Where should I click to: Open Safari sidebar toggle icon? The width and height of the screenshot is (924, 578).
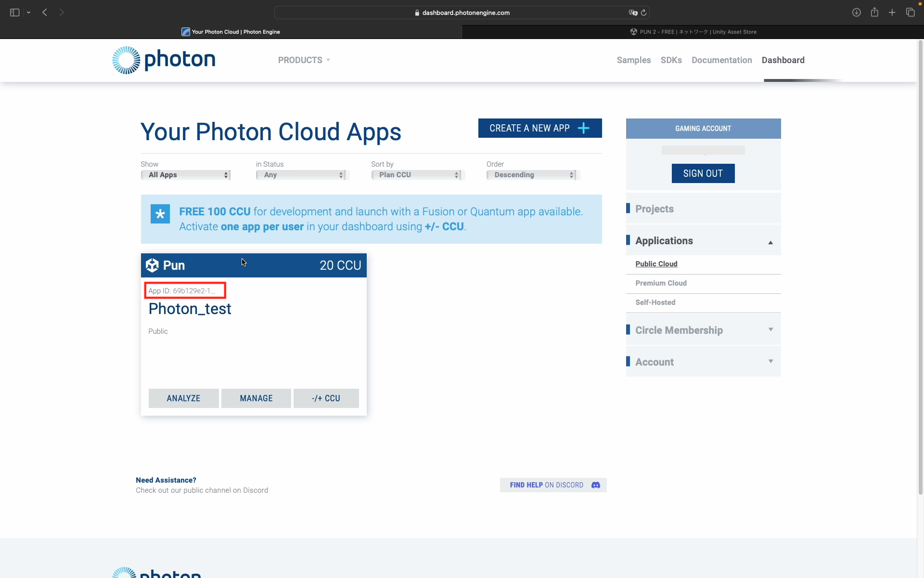pos(14,13)
